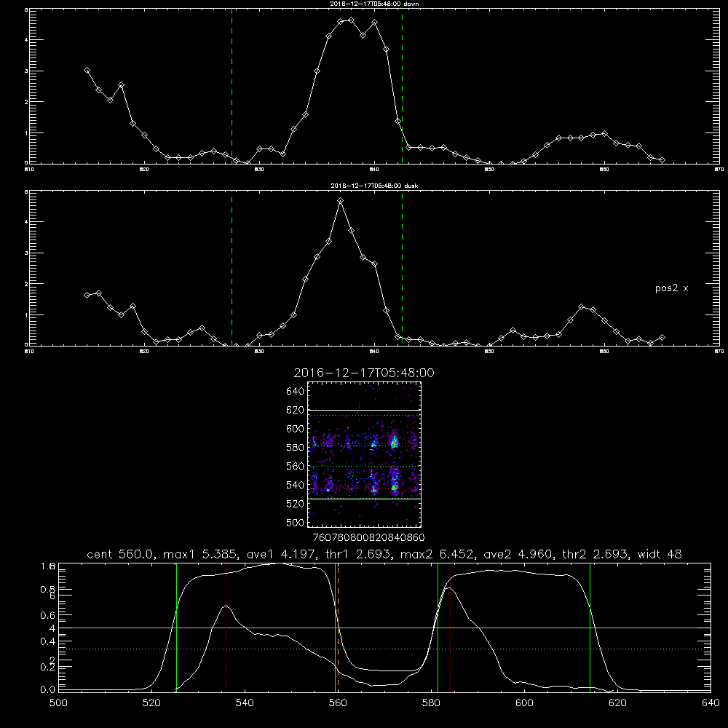Click the heatmap title '2016-12-17T05:48:00'
This screenshot has width=728, height=728.
point(364,373)
